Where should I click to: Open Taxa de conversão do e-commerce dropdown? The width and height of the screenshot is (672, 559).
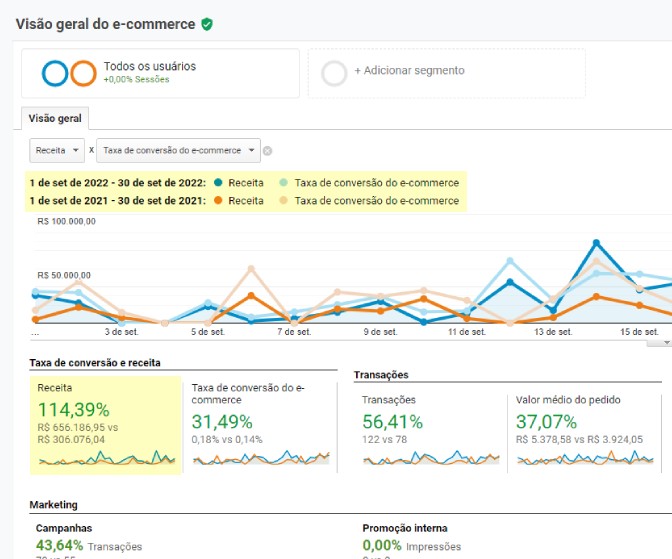[178, 150]
